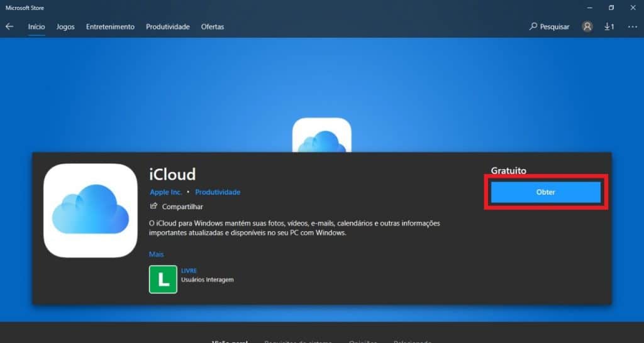Viewport: 644px width, 343px height.
Task: Click the Obter button
Action: point(545,192)
